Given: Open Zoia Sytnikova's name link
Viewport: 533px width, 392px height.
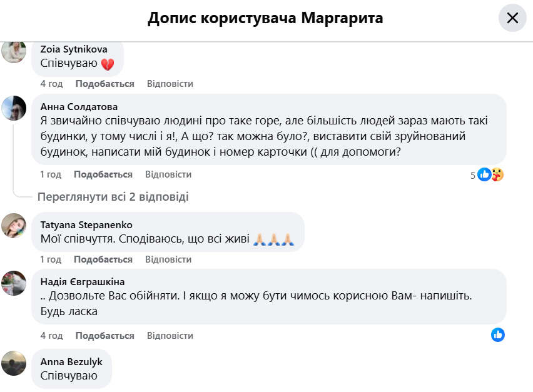Looking at the screenshot, I should [73, 49].
